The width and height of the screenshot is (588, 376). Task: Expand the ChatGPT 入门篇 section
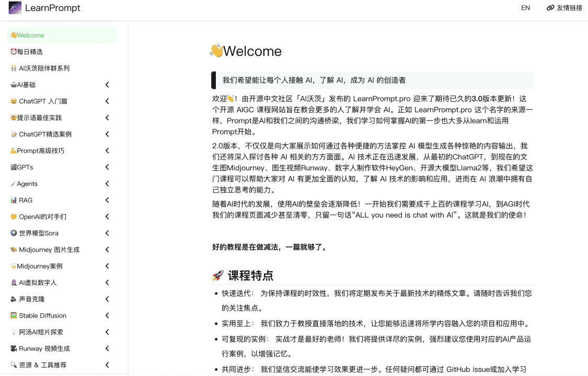point(107,101)
